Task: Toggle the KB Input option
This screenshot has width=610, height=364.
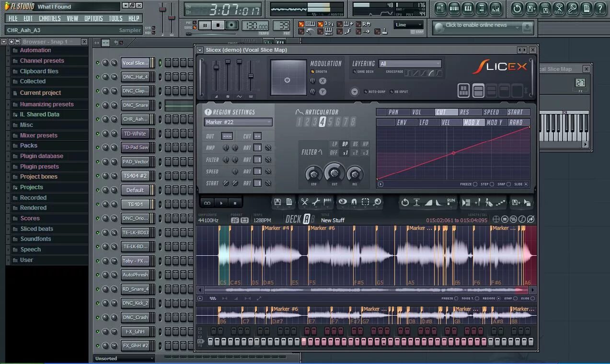Action: click(x=391, y=91)
